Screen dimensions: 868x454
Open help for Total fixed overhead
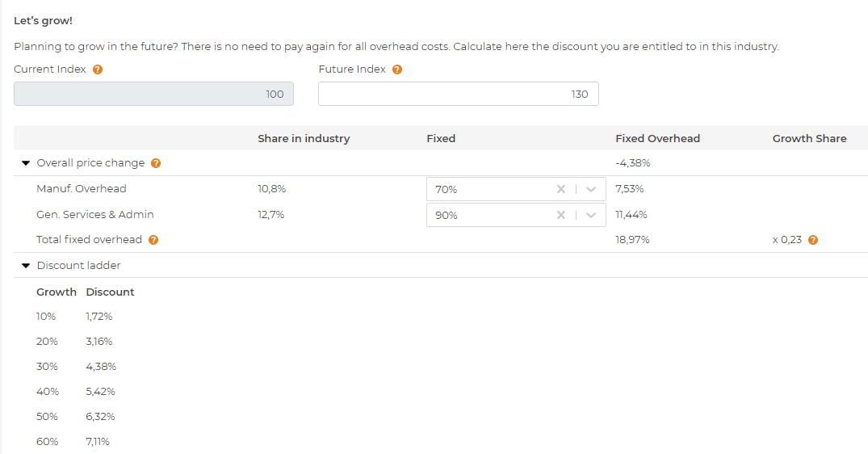click(x=153, y=240)
